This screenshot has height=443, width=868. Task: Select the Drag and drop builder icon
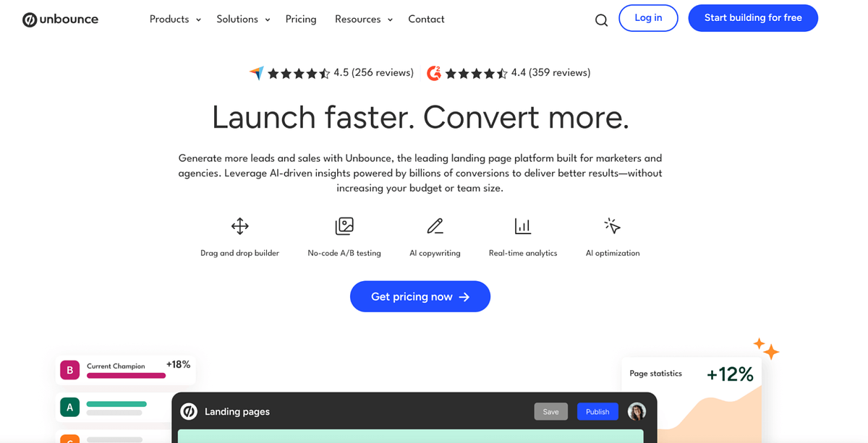pos(239,225)
